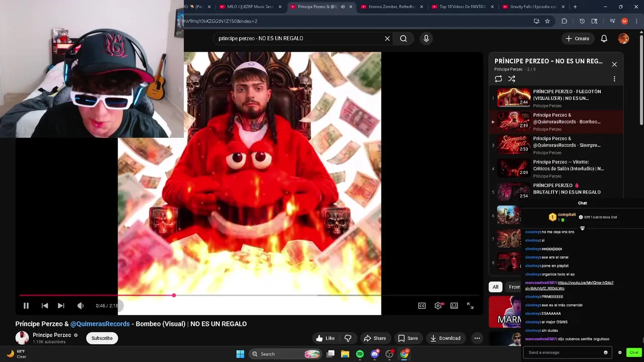Click the green Chat send button
Image resolution: width=644 pixels, height=362 pixels.
tap(634, 352)
